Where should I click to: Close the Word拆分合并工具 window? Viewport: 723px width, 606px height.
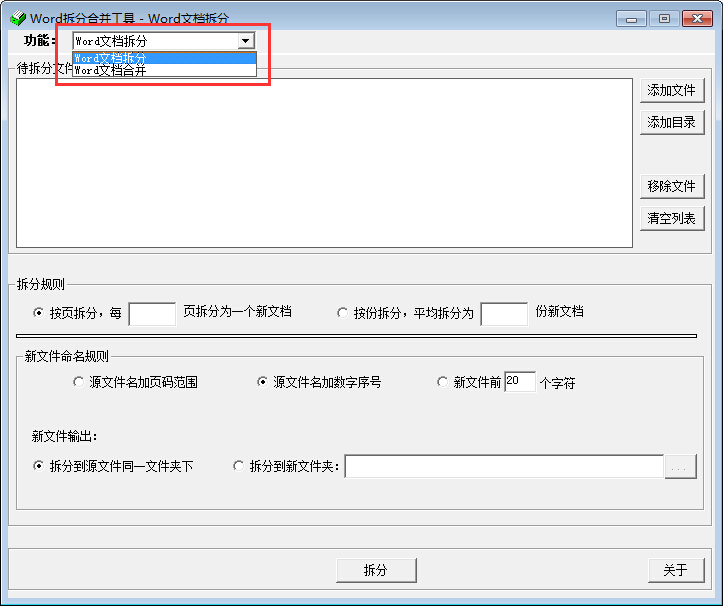698,18
